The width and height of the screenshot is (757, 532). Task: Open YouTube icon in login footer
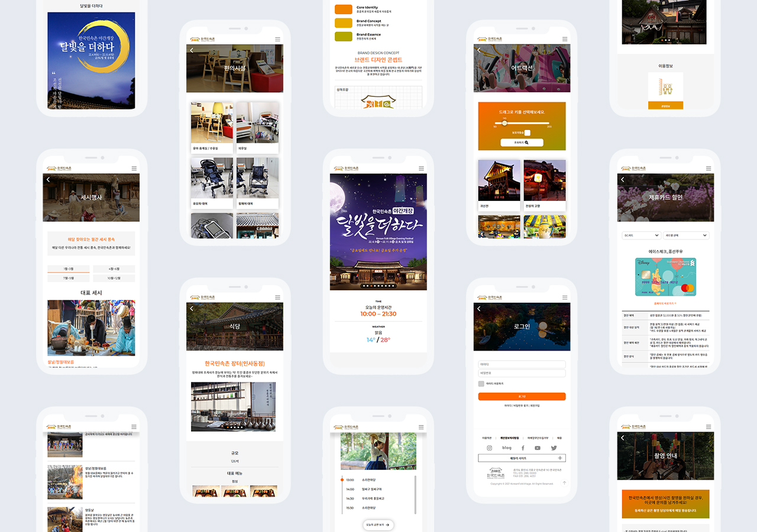pos(538,448)
